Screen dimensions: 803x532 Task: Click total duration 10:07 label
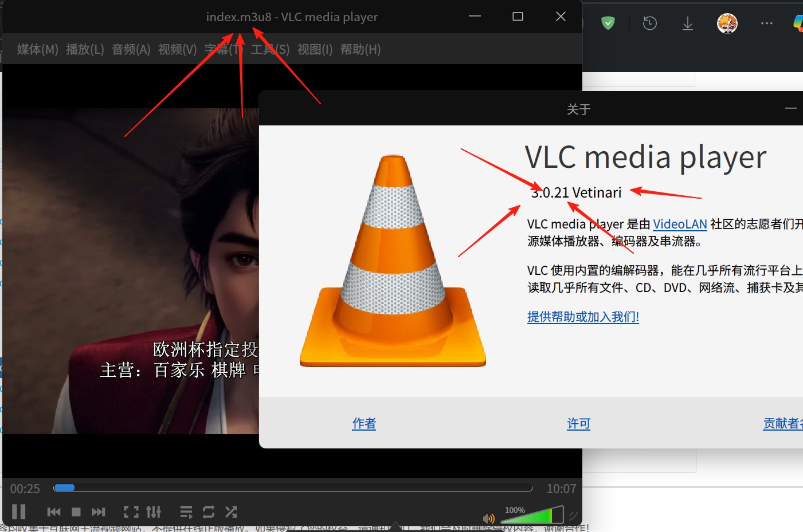click(561, 488)
